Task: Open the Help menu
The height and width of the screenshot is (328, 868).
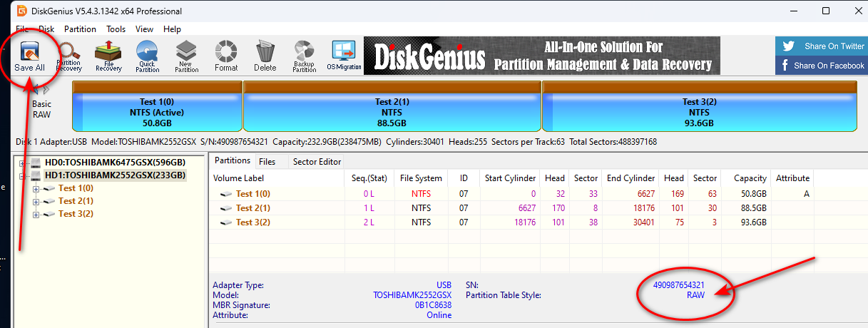Action: pos(172,29)
